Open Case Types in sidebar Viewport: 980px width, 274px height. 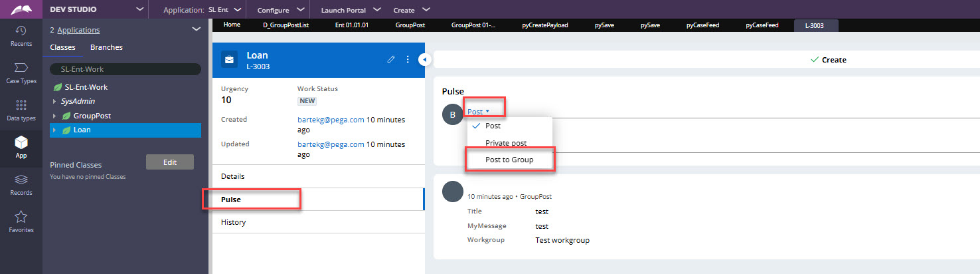pos(21,72)
